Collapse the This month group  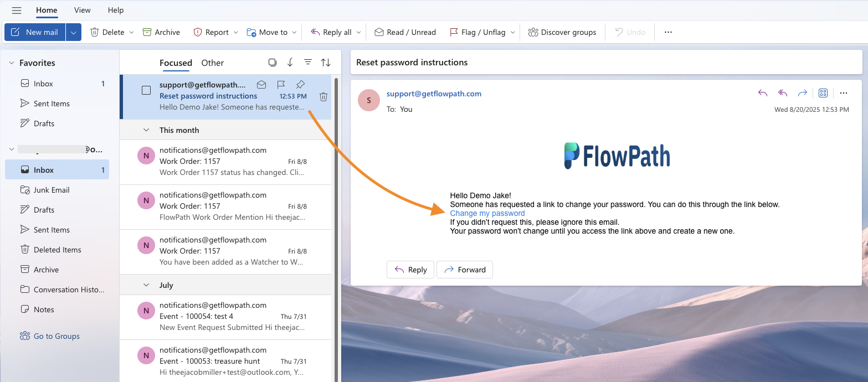coord(146,130)
